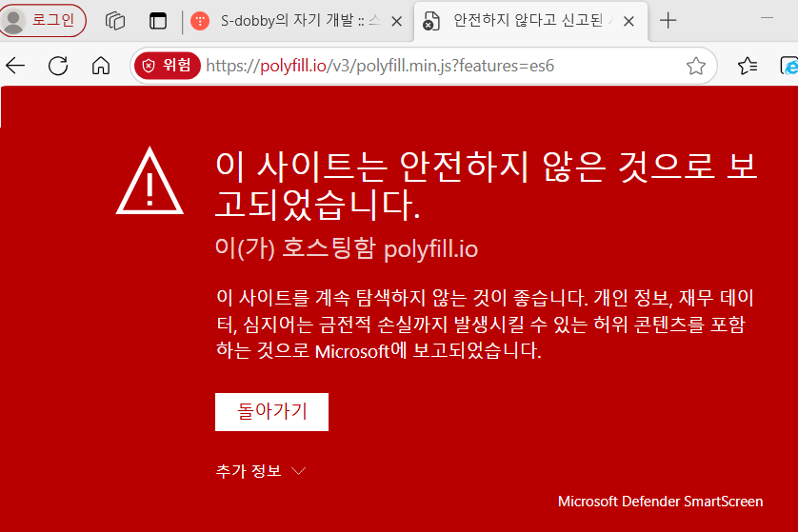Click the Microsoft Defender SmartScreen text

click(x=660, y=502)
